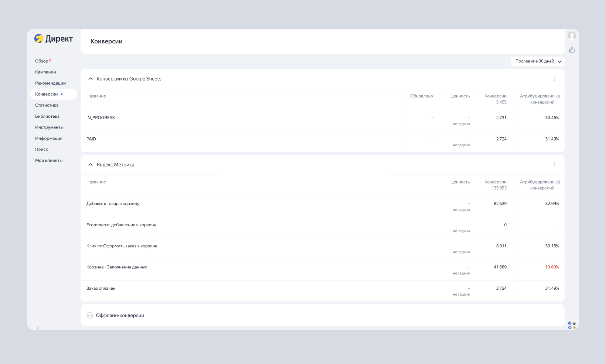Viewport: 606px width, 364px height.
Task: Collapse the left sidebar arrow
Action: click(x=37, y=328)
